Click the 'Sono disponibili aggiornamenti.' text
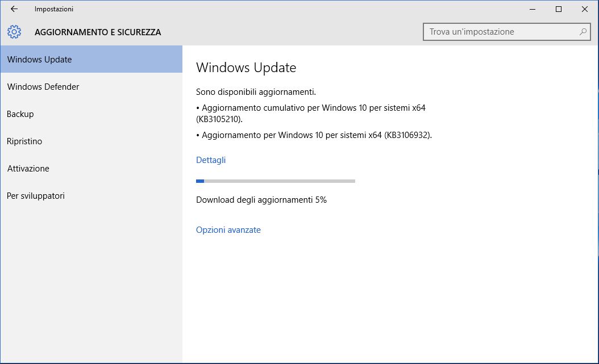Viewport: 599px width, 364px height. [x=256, y=92]
